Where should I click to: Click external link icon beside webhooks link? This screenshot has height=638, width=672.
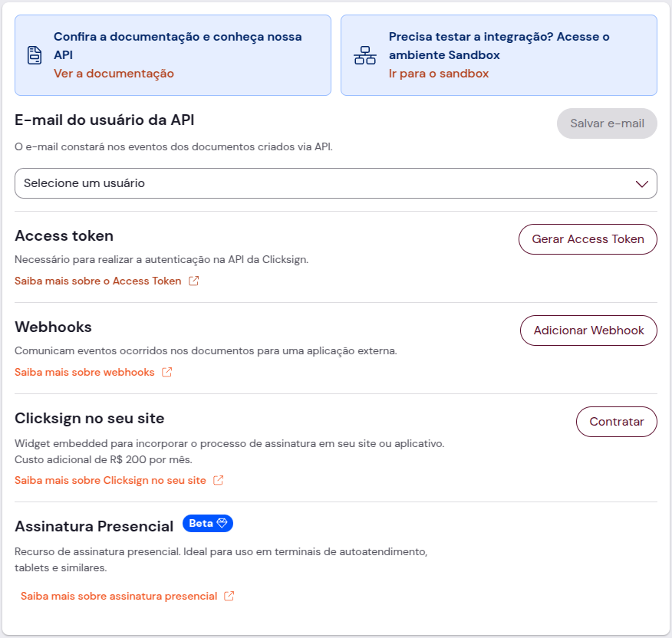coord(166,373)
